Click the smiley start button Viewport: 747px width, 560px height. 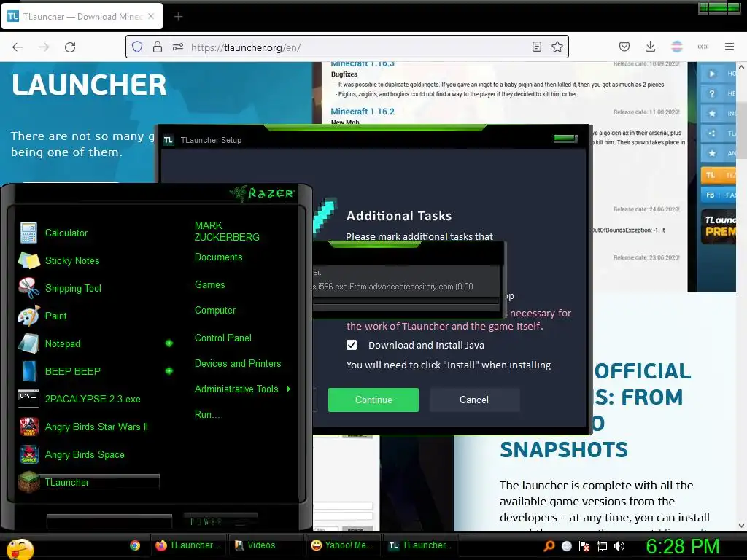(20, 548)
